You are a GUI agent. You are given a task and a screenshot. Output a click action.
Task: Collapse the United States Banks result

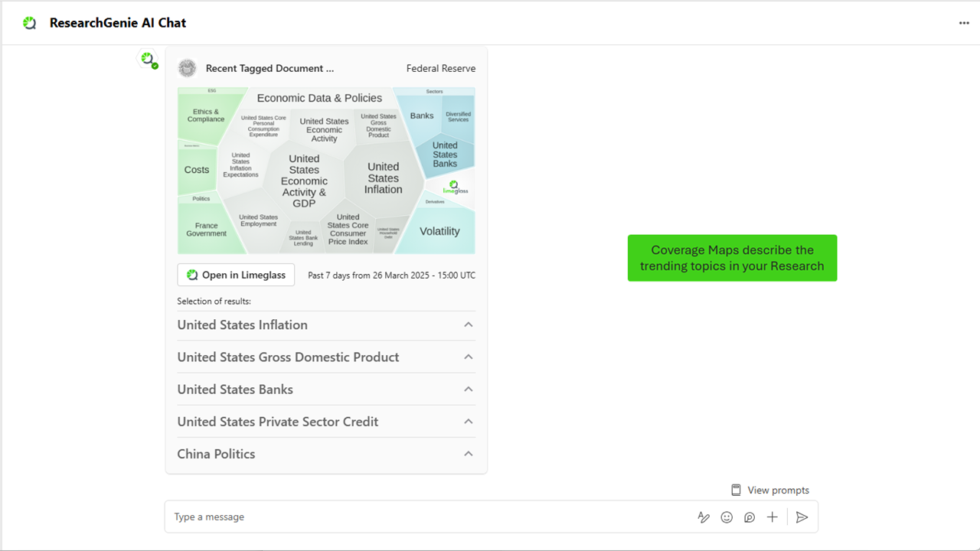(469, 389)
